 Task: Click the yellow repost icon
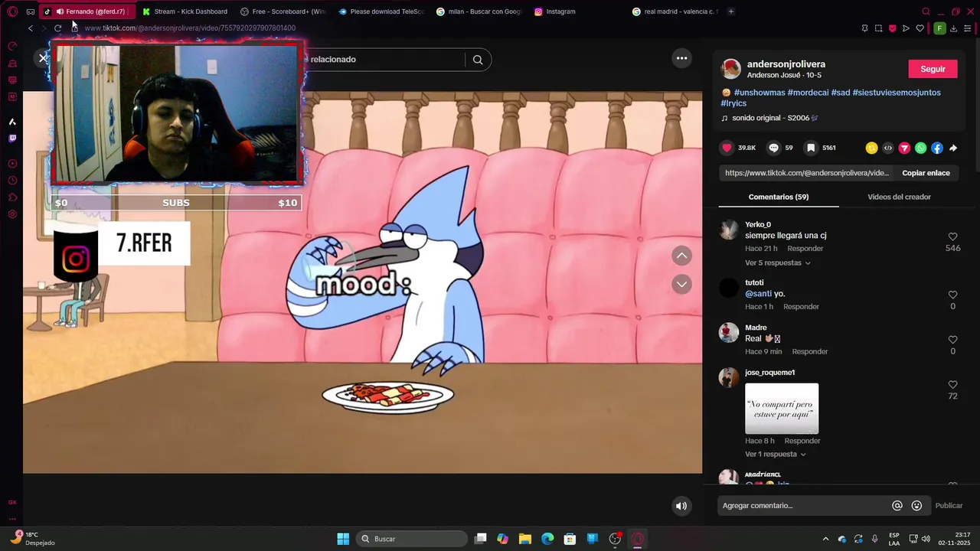(871, 148)
